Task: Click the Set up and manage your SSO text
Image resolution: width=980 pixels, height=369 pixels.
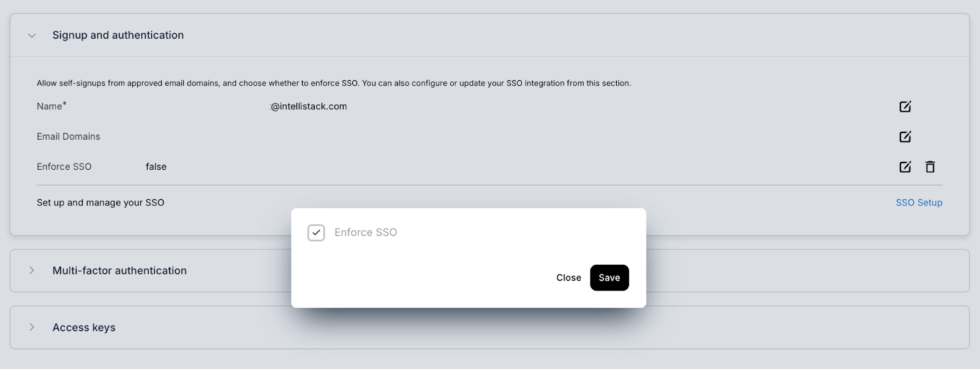Action: point(100,203)
